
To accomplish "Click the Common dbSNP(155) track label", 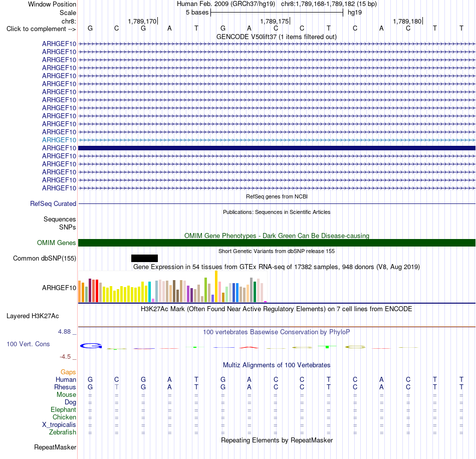I will point(44,259).
